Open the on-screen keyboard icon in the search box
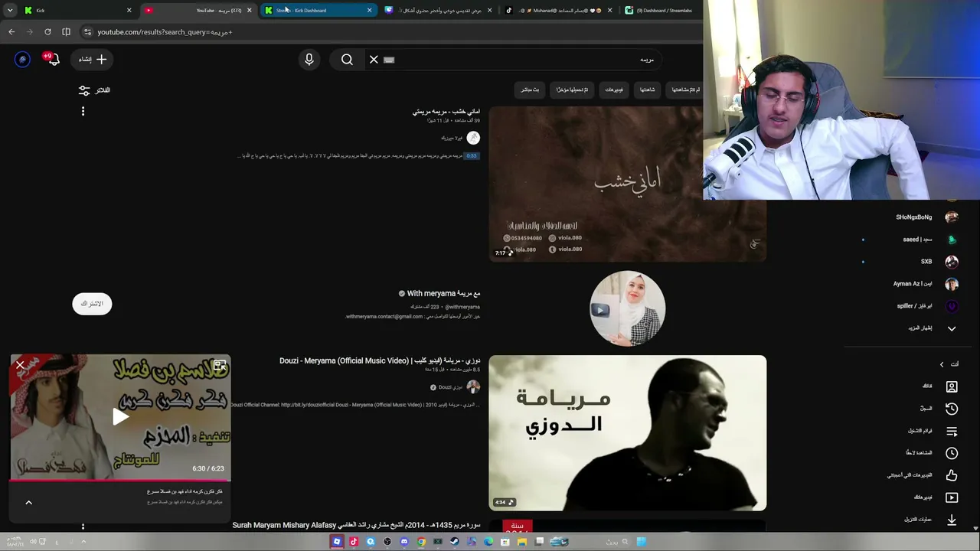The width and height of the screenshot is (980, 551). [389, 60]
